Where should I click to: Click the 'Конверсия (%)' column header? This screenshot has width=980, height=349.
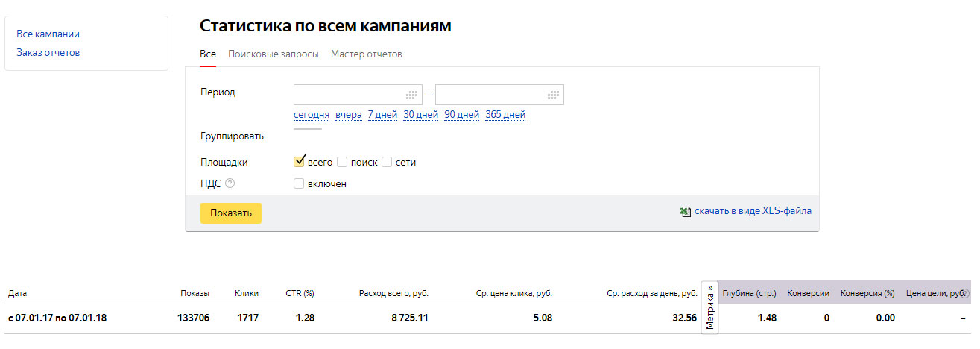(867, 293)
